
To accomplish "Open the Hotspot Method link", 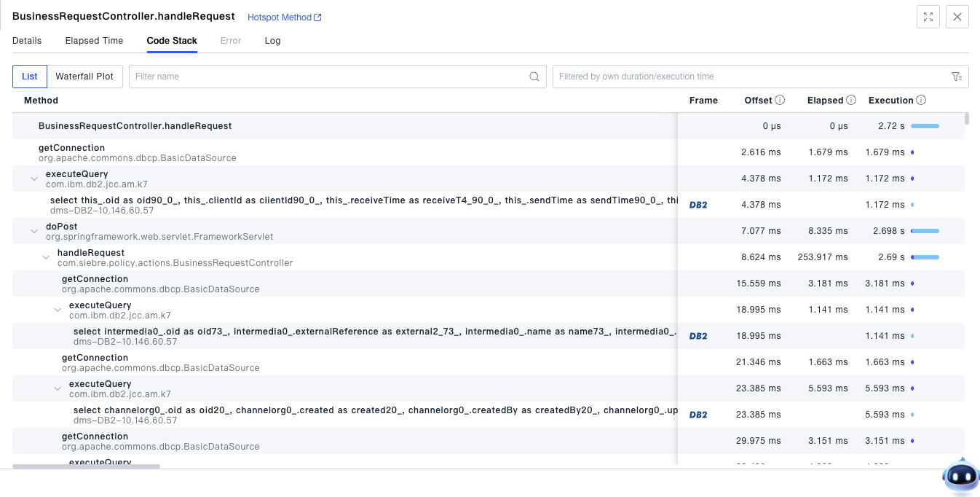I will (284, 17).
